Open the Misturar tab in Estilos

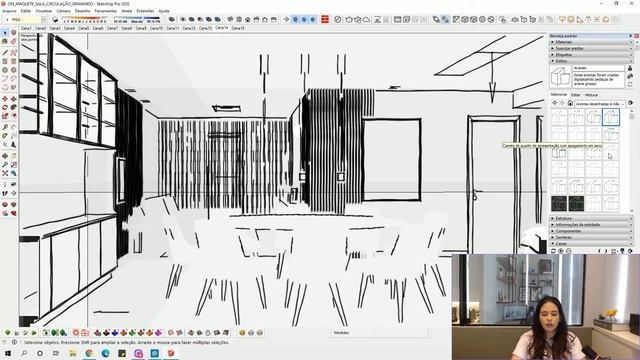coord(591,95)
